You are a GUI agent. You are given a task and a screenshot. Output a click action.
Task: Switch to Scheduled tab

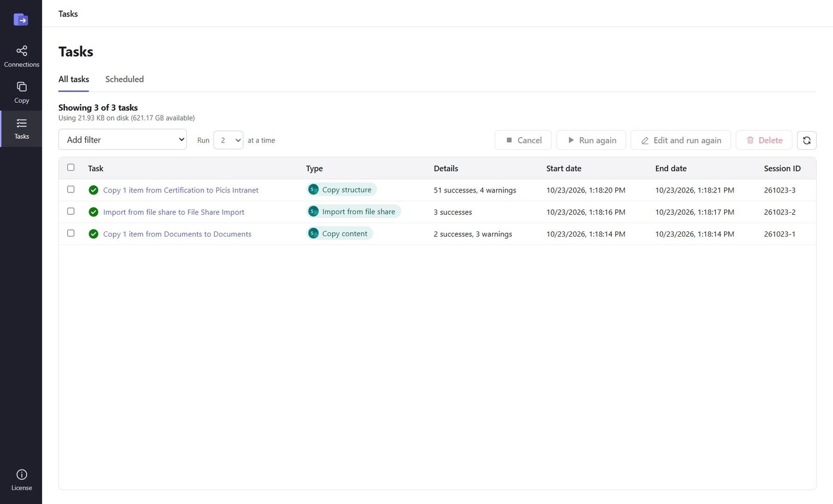124,80
